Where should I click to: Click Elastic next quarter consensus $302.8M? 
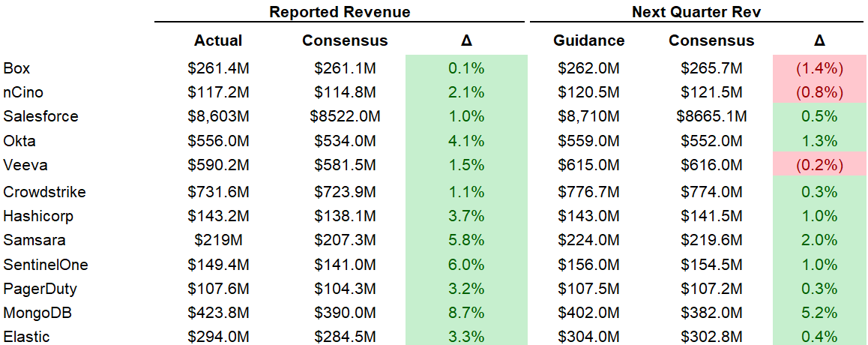(711, 337)
